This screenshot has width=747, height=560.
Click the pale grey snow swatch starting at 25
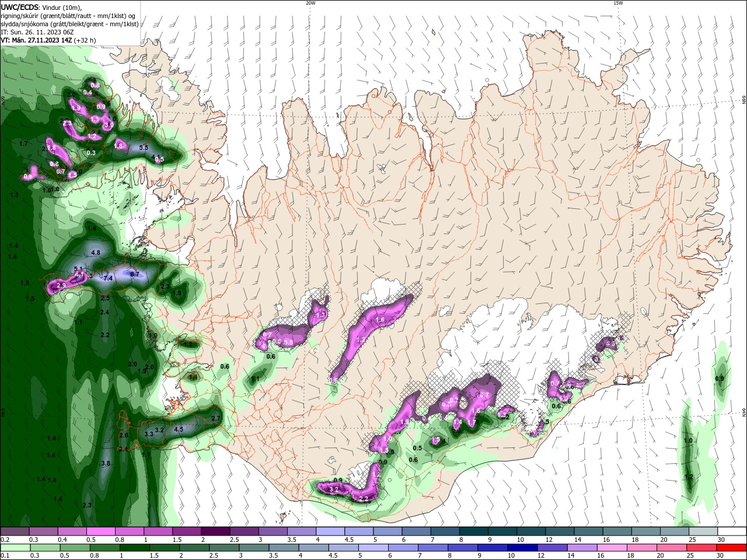[703, 531]
